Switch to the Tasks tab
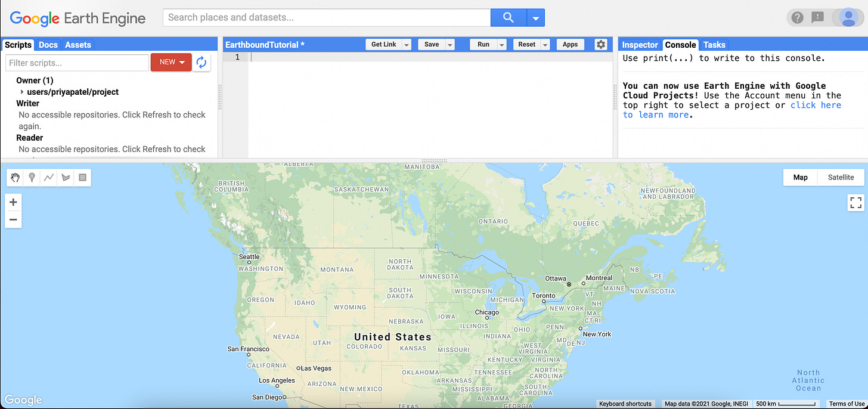The image size is (868, 409). pyautogui.click(x=714, y=45)
